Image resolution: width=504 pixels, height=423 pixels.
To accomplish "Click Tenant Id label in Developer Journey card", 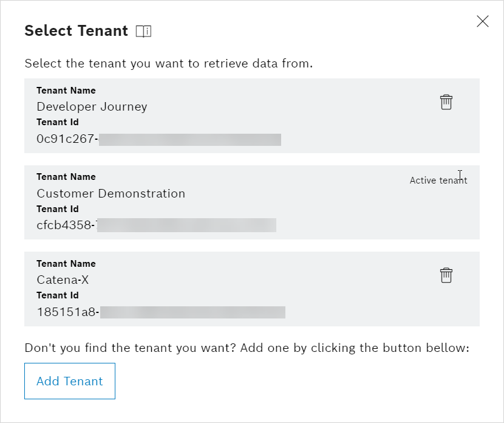I will point(58,122).
